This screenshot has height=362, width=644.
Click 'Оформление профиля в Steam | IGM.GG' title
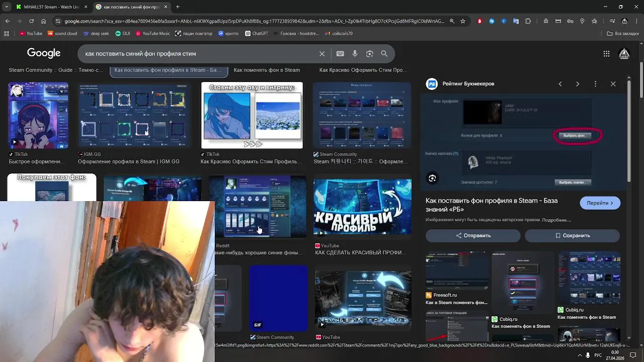pyautogui.click(x=129, y=162)
